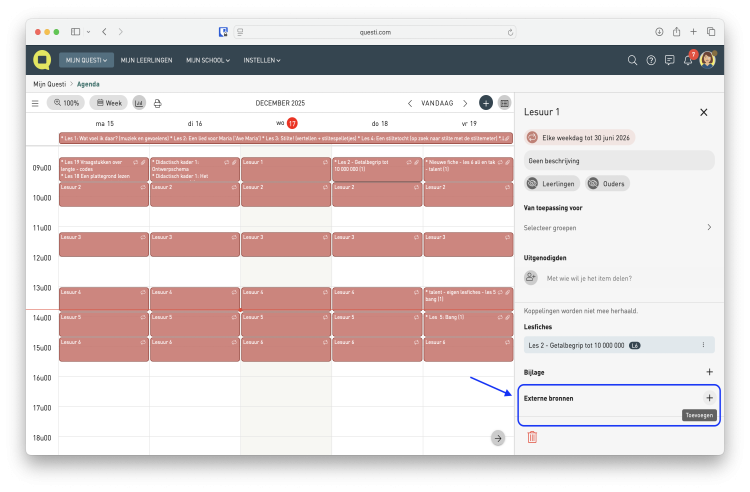Add Externe bronnen with plus icon
Screen dimensions: 750x492
[709, 398]
